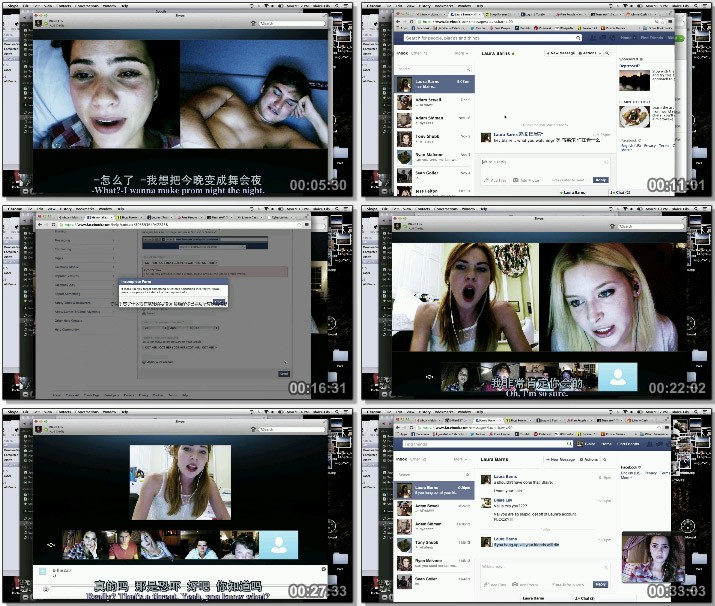Click swap-view icon left of thumbnails, 00:27:33 frame

[51, 544]
